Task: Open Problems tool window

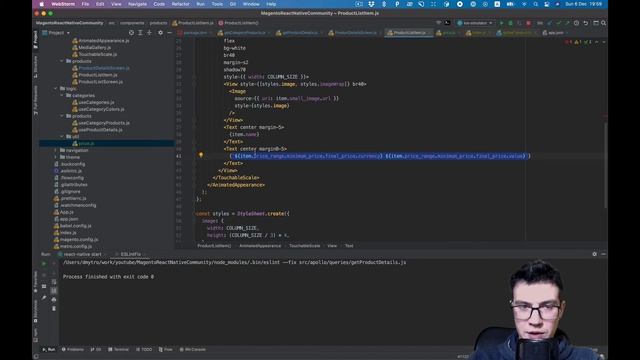Action: 73,349
